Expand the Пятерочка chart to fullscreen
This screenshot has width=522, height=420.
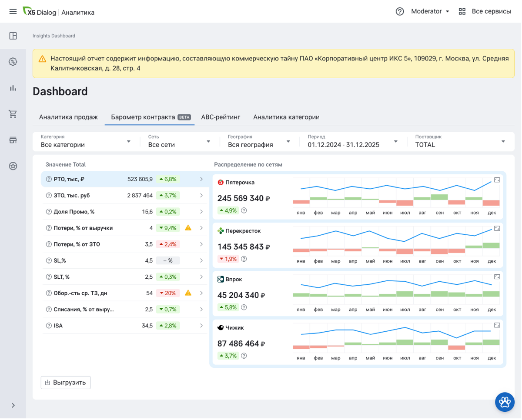pyautogui.click(x=497, y=180)
